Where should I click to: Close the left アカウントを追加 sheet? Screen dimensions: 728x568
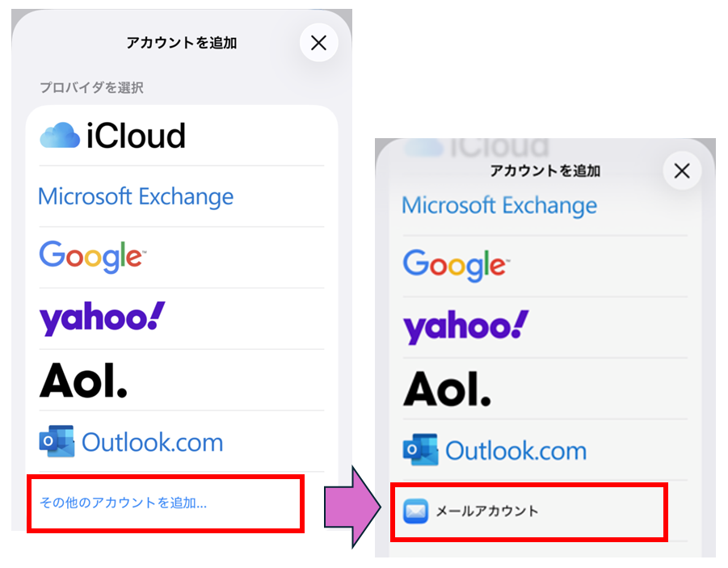tap(318, 43)
